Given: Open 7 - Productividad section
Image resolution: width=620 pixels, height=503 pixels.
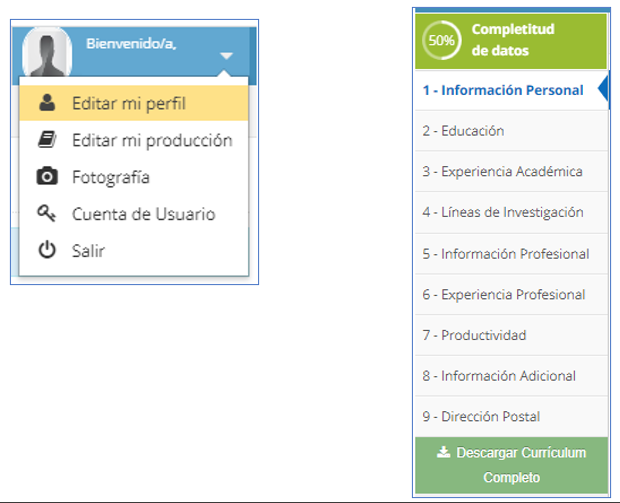Looking at the screenshot, I should [511, 335].
